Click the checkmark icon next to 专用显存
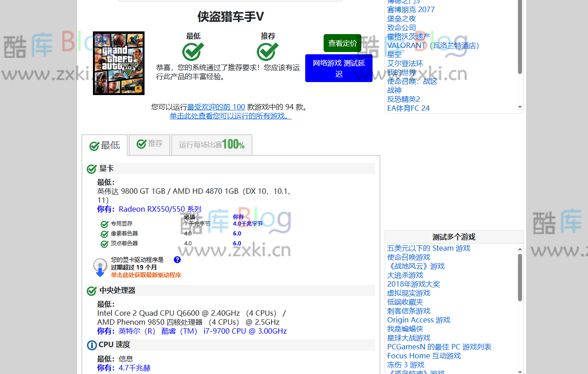The width and height of the screenshot is (588, 374). 104,224
